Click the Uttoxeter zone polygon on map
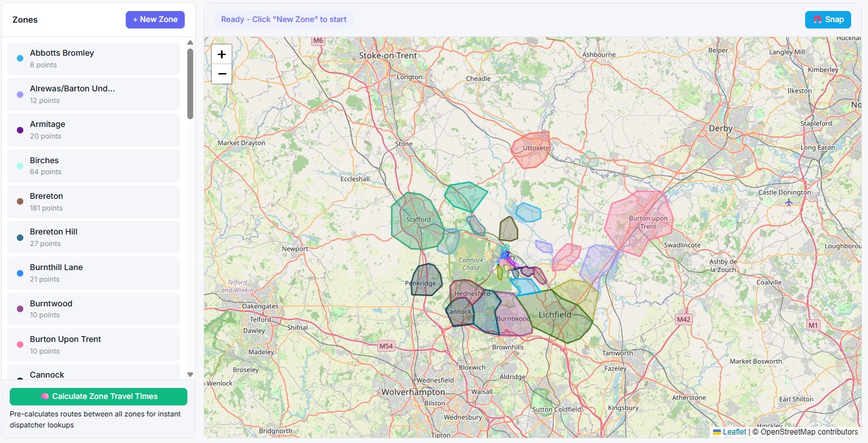Screen dimensions: 868x443 pyautogui.click(x=532, y=150)
